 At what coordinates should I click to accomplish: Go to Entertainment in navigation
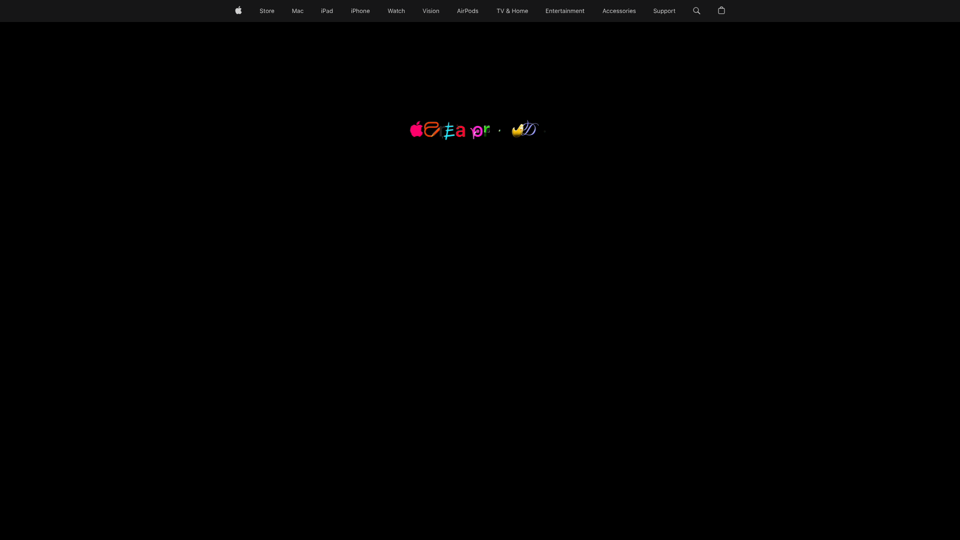click(564, 11)
